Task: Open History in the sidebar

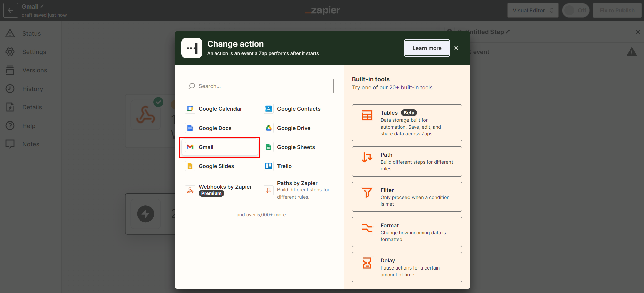Action: click(31, 89)
